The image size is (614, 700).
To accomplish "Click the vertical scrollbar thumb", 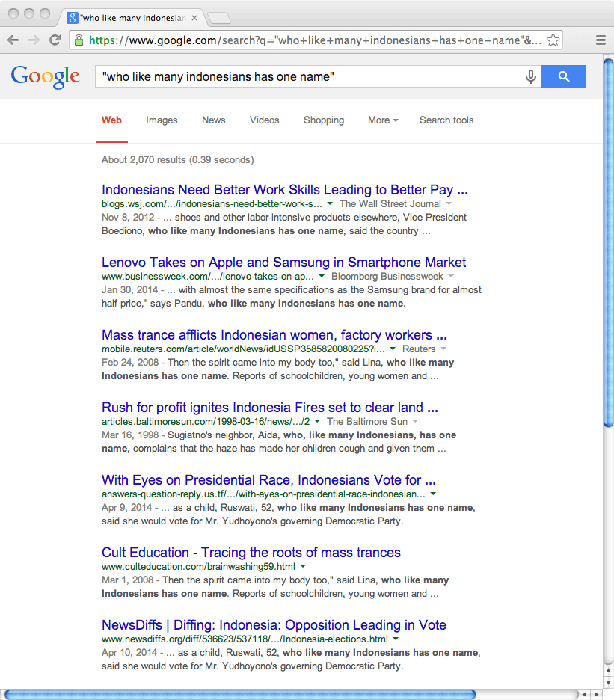I will tap(608, 243).
